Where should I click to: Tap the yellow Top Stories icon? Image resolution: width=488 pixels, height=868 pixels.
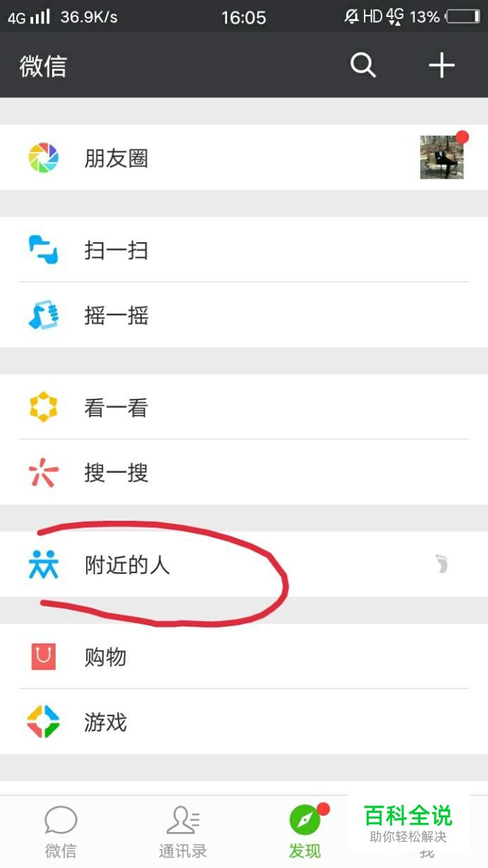click(x=43, y=408)
